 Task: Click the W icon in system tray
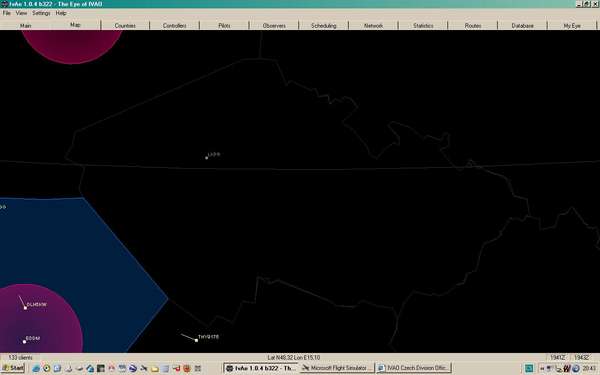pos(566,368)
